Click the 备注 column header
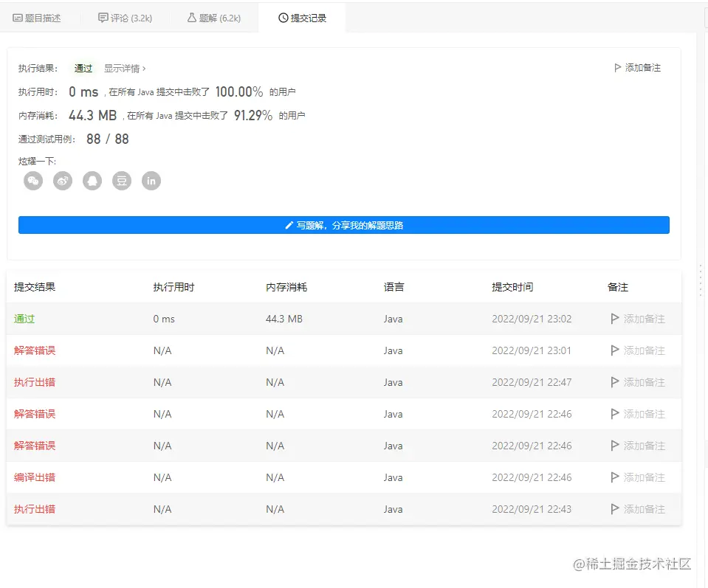 point(618,287)
